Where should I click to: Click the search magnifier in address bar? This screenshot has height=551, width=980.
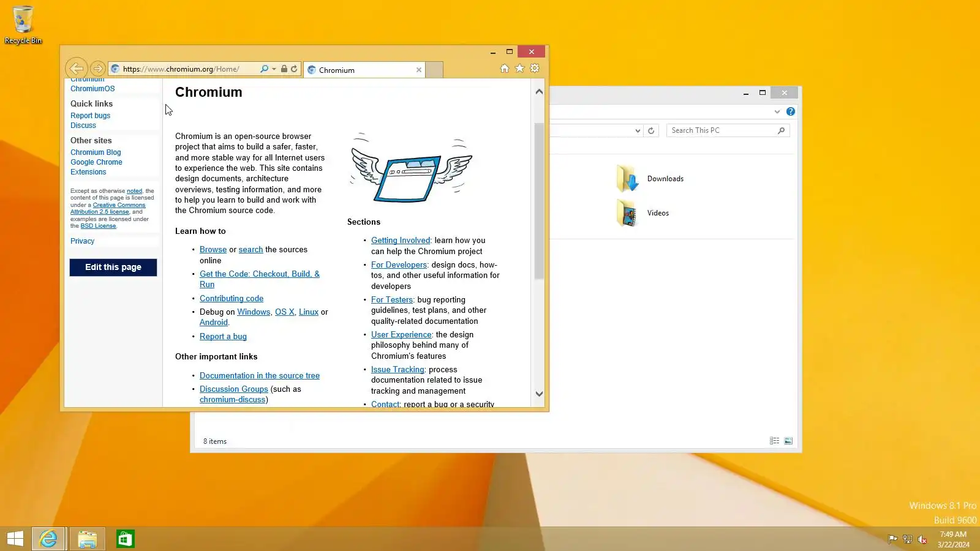(264, 69)
